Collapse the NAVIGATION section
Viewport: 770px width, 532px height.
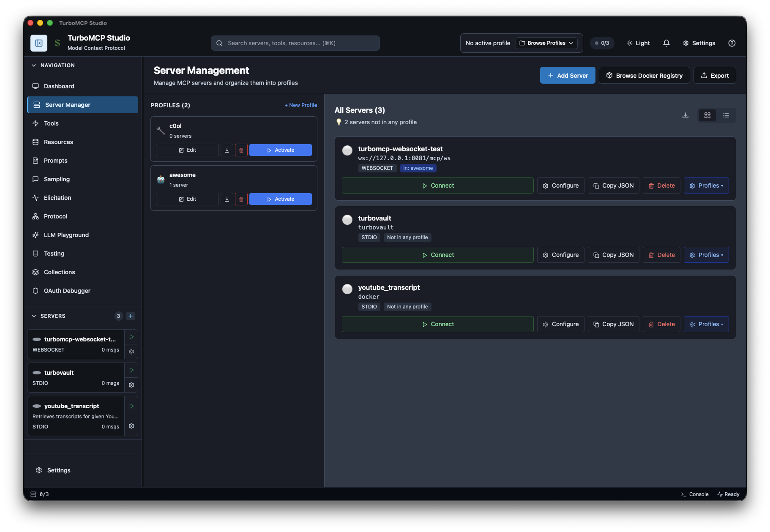tap(53, 65)
